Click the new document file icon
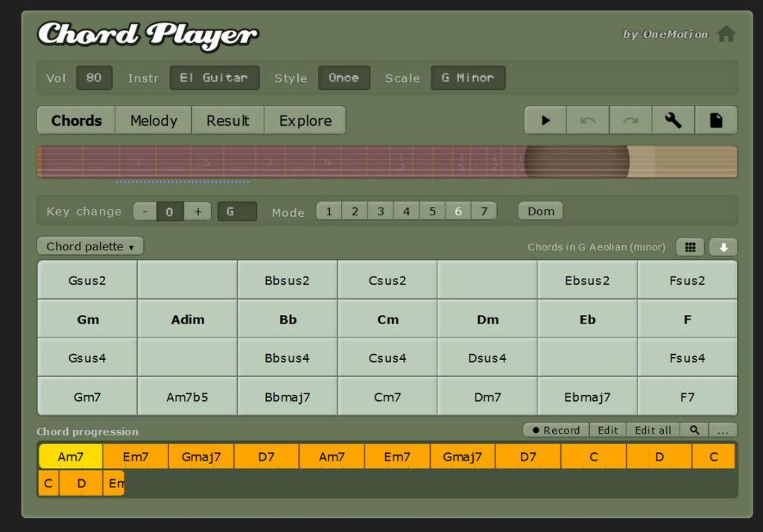This screenshot has height=532, width=763. pyautogui.click(x=716, y=121)
